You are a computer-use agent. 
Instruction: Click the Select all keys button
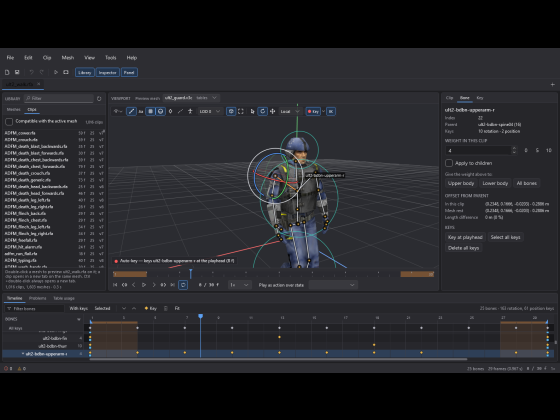(x=505, y=237)
